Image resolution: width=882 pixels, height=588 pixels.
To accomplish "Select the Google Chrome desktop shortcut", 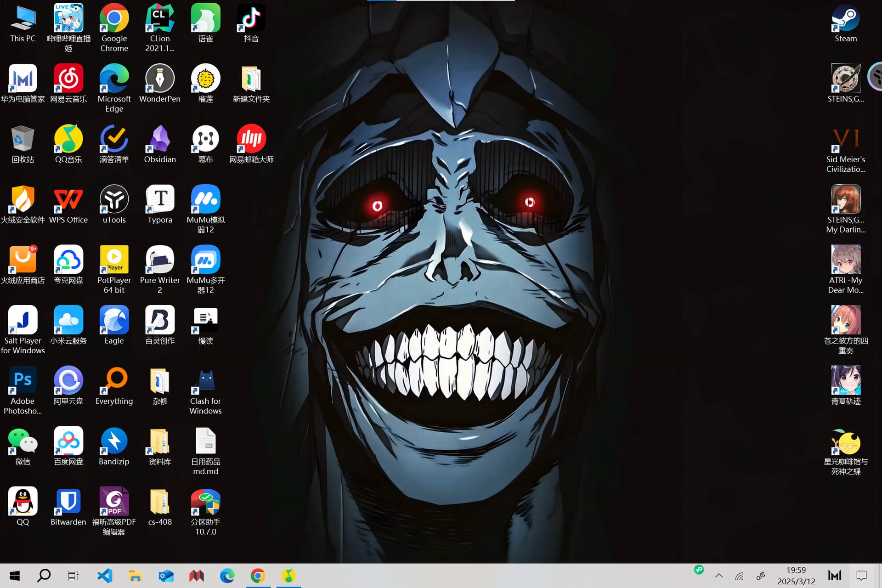I will tap(114, 28).
